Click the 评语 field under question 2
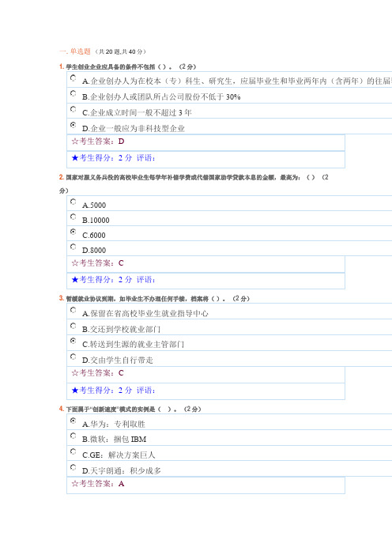The height and width of the screenshot is (555, 392). click(145, 280)
